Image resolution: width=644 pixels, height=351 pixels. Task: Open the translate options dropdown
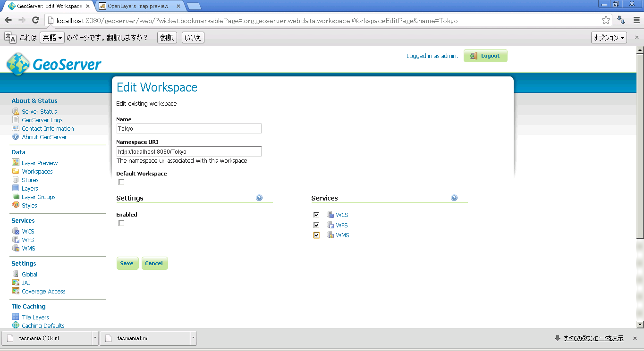tap(609, 38)
